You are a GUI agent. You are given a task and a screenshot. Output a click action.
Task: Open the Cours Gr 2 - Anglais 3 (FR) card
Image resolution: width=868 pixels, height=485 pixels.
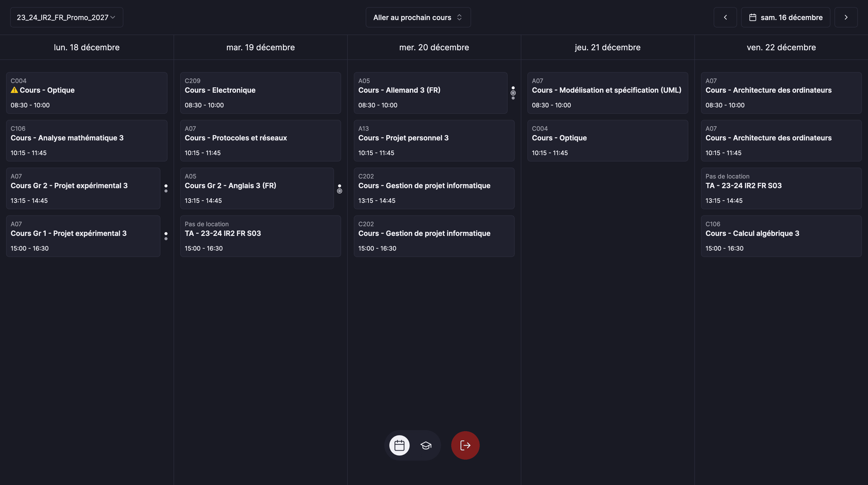257,188
